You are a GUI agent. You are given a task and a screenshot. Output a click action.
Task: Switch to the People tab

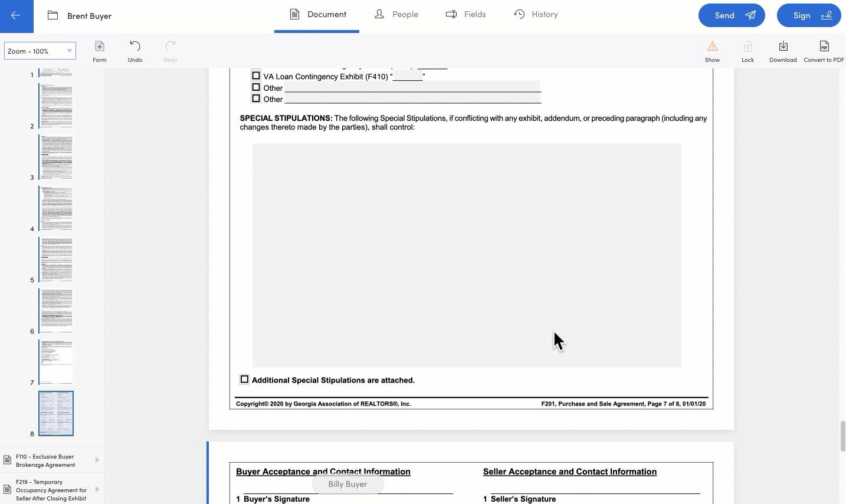pos(396,15)
